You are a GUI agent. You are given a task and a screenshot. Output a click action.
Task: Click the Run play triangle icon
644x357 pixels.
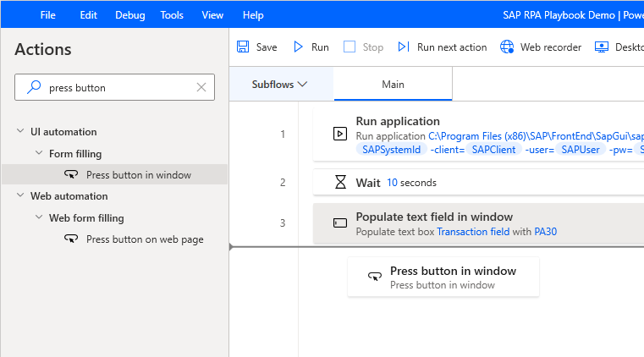(298, 47)
